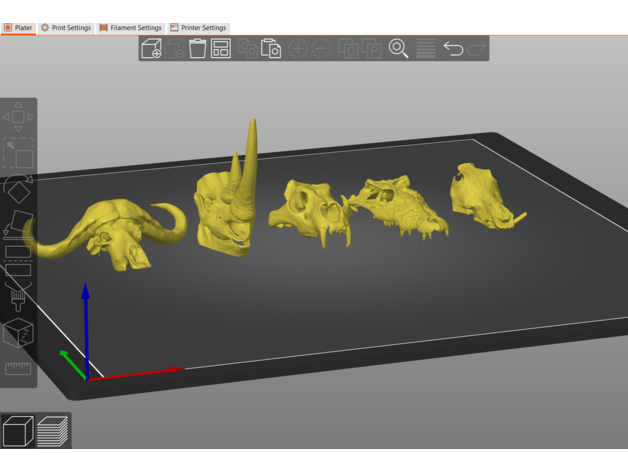The image size is (628, 472).
Task: Open the Print Settings tab
Action: tap(65, 28)
